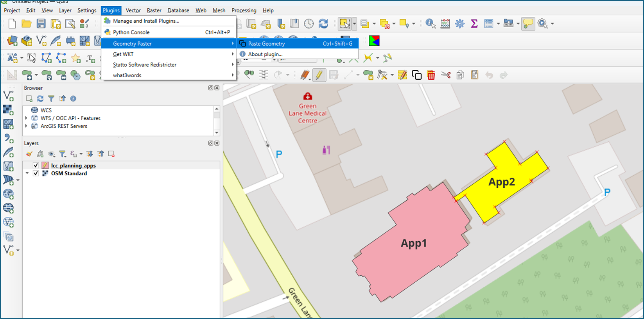Image resolution: width=644 pixels, height=319 pixels.
Task: Add a raster layer from sidebar
Action: click(x=8, y=110)
